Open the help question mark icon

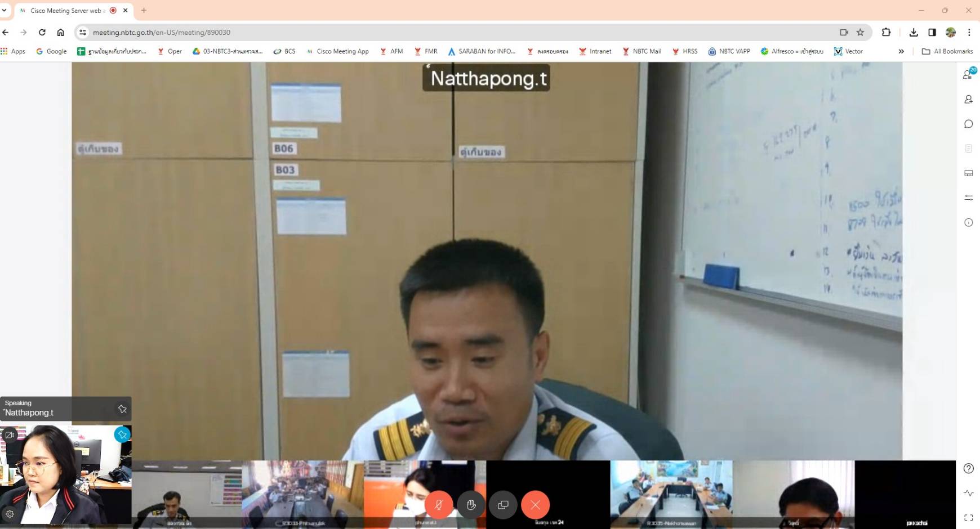pos(968,468)
